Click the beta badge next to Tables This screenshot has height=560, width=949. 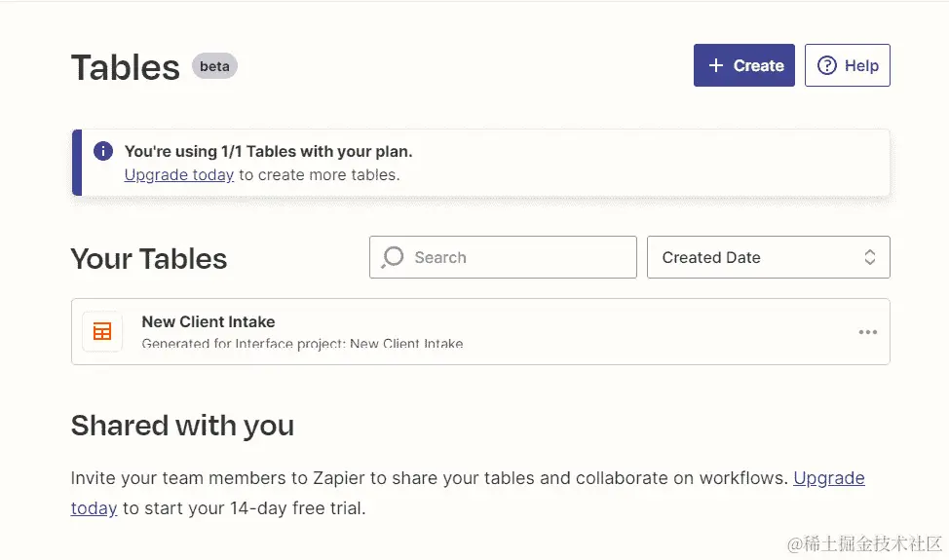coord(215,66)
